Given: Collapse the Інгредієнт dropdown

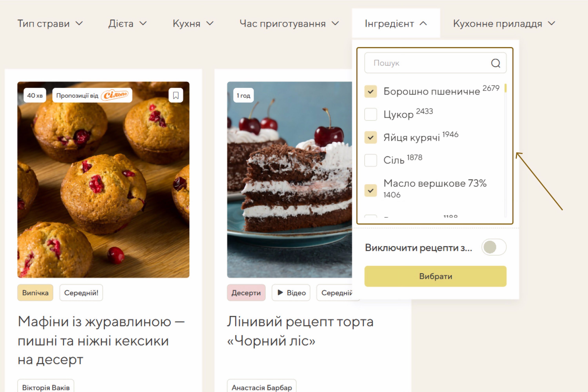Looking at the screenshot, I should pos(396,24).
